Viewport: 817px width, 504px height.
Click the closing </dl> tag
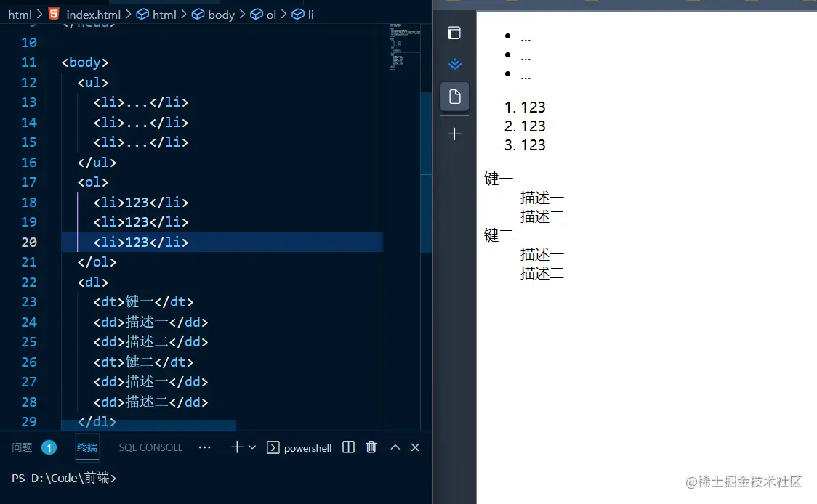(97, 421)
